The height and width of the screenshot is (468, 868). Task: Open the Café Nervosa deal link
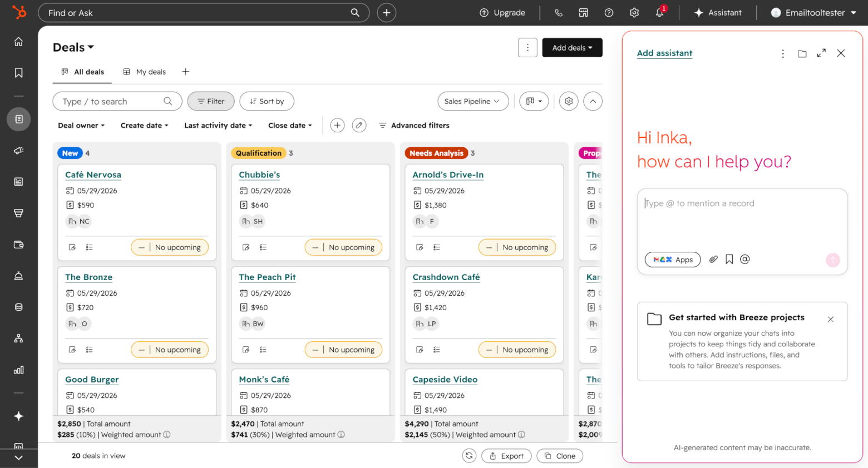click(93, 175)
